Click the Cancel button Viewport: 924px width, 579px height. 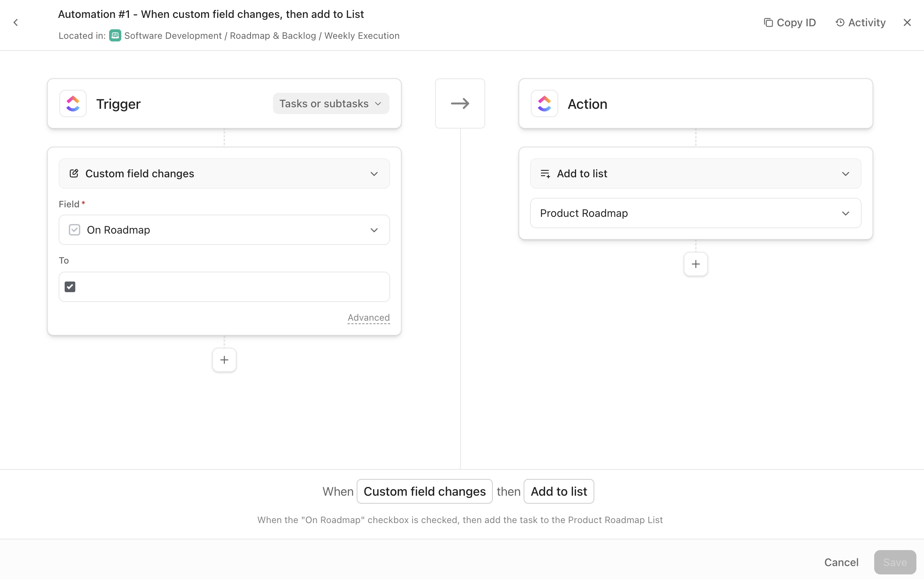pyautogui.click(x=841, y=562)
